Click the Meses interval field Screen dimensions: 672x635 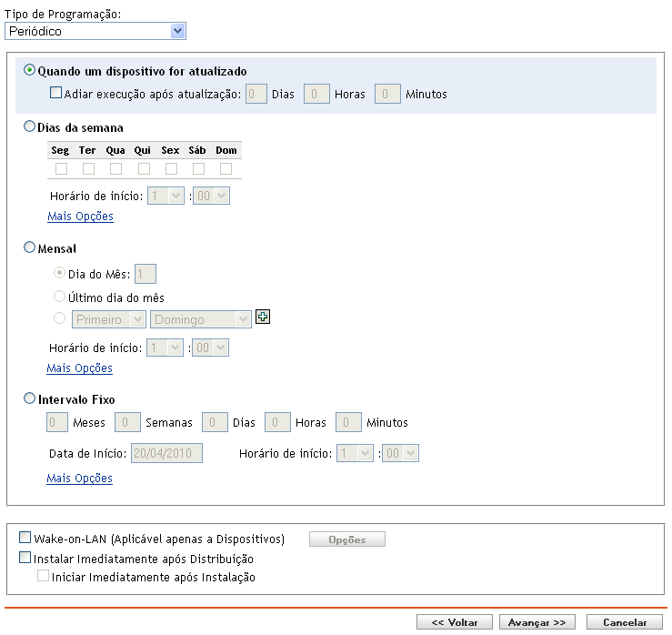57,422
